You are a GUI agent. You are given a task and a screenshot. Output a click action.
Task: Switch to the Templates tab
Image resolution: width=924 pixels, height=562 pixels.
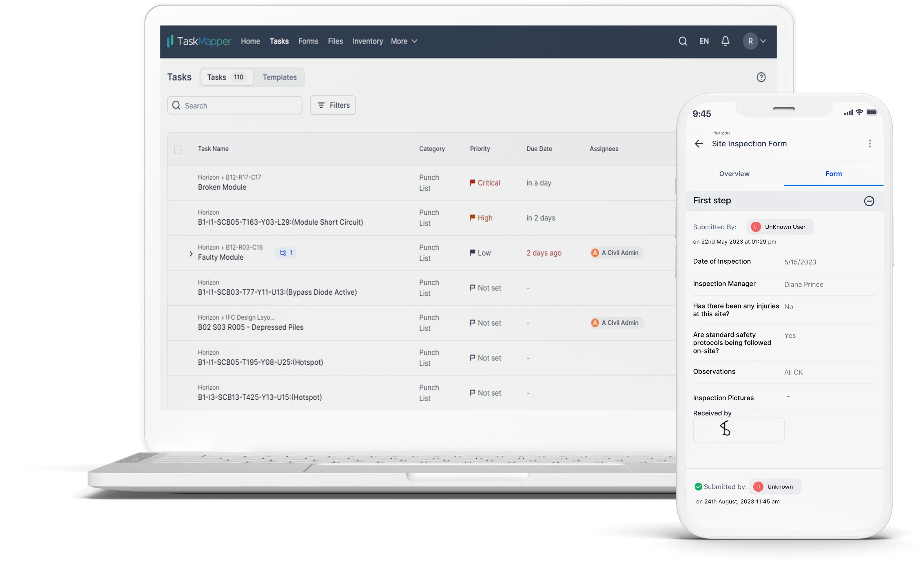[279, 77]
